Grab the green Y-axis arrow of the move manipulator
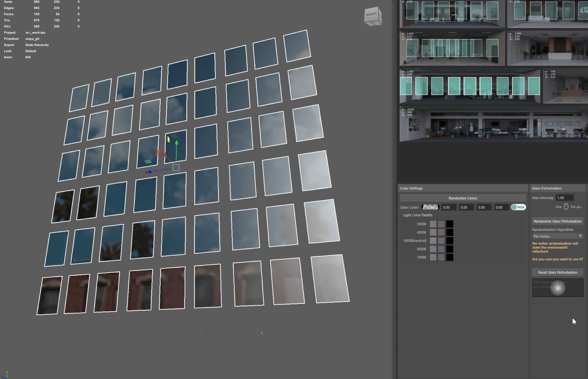The image size is (588, 379). click(x=176, y=143)
